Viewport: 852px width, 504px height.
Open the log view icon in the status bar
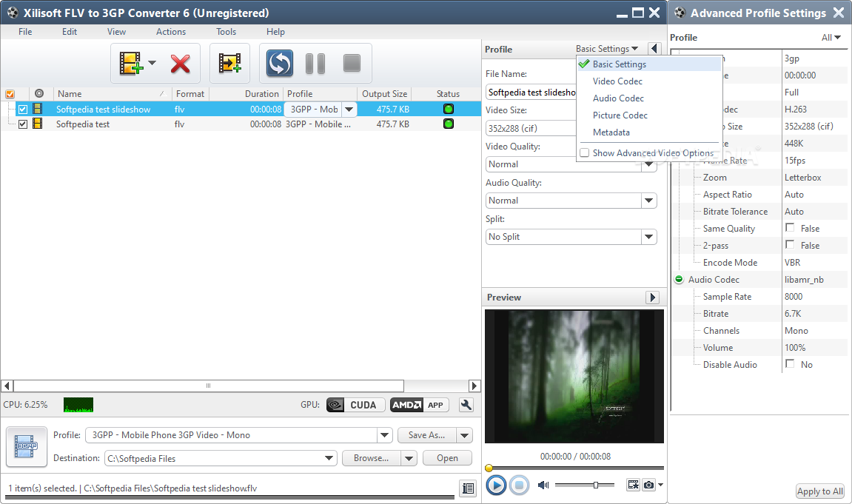pos(468,488)
